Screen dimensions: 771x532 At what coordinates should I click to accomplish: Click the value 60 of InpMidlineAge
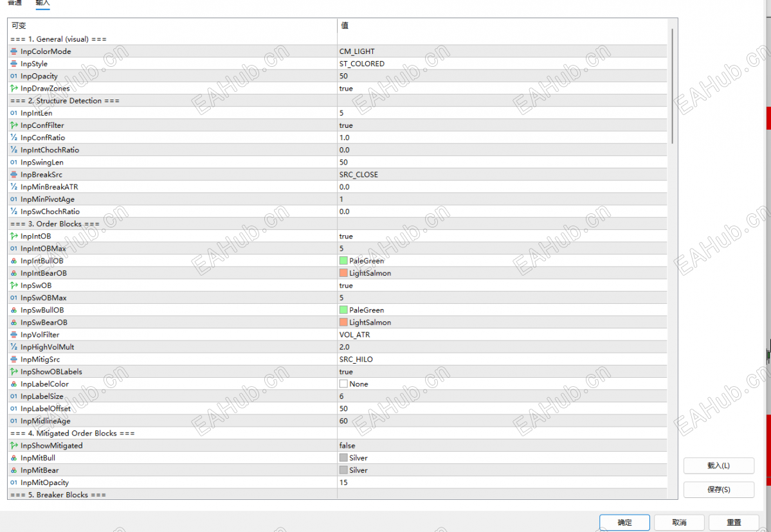(343, 421)
